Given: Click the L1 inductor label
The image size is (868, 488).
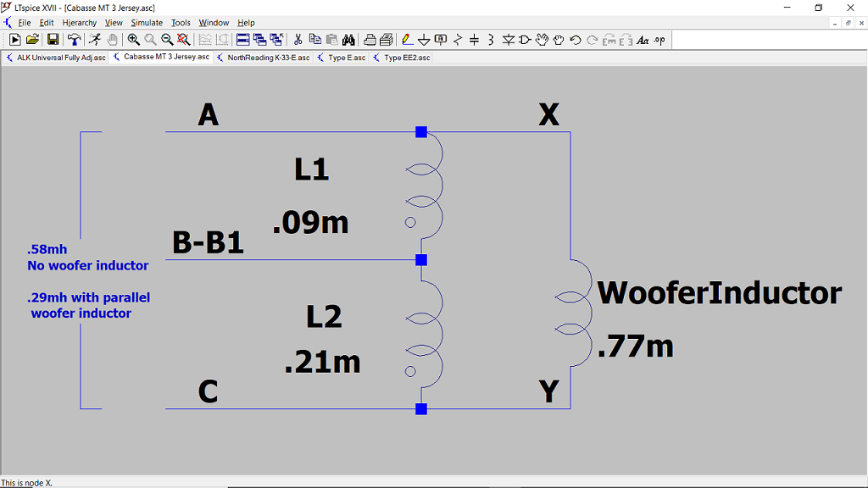Looking at the screenshot, I should pyautogui.click(x=312, y=169).
